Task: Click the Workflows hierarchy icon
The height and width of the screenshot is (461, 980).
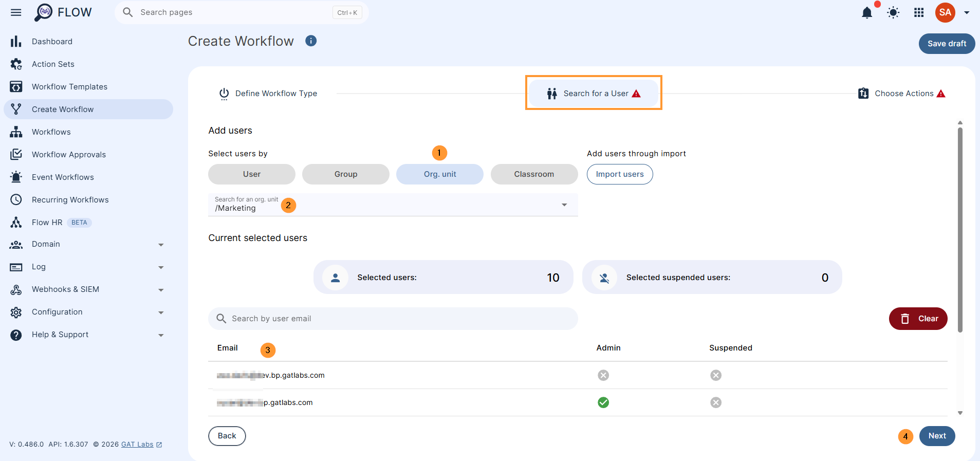Action: [x=16, y=132]
